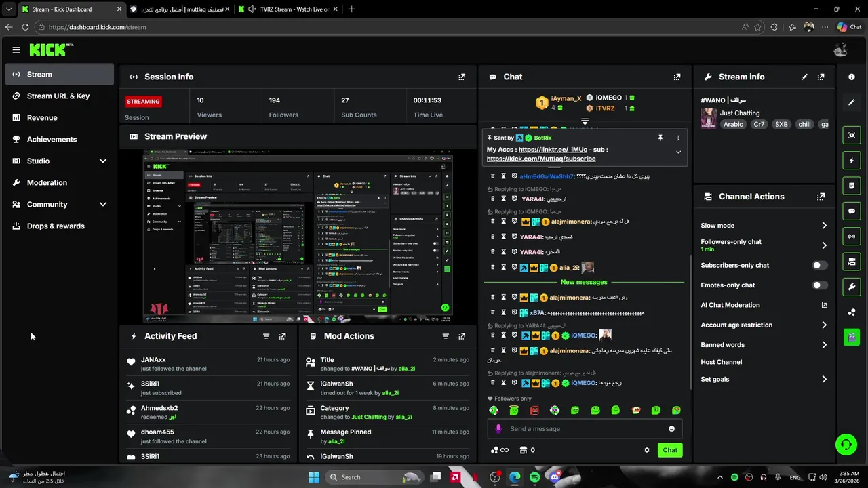Open Banned words arrow

[x=825, y=345]
